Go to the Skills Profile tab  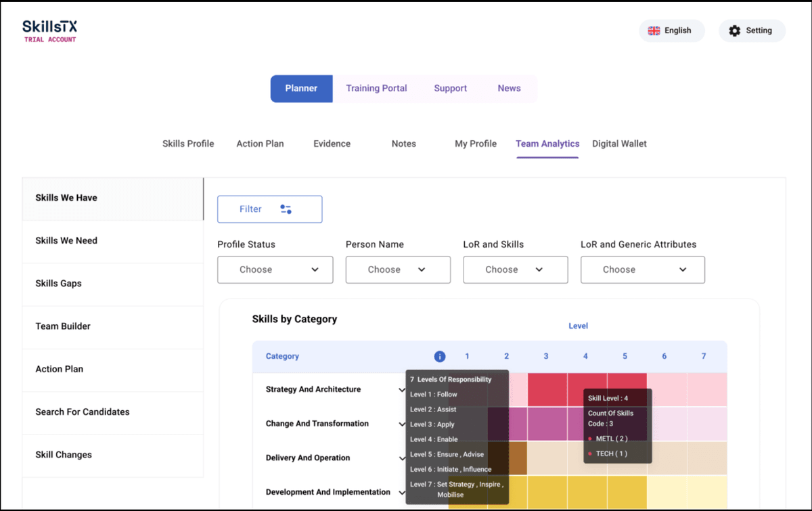click(x=188, y=143)
